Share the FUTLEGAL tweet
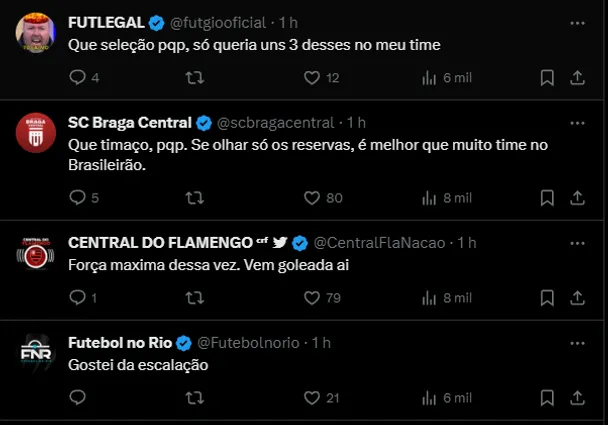 pos(577,77)
